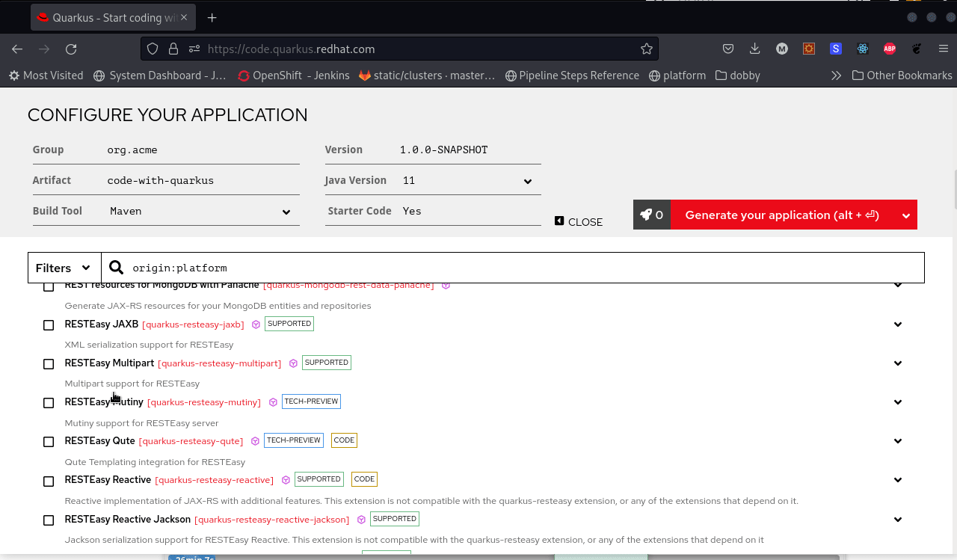The height and width of the screenshot is (560, 957).
Task: Click the GNOME foot extension icon
Action: click(917, 49)
